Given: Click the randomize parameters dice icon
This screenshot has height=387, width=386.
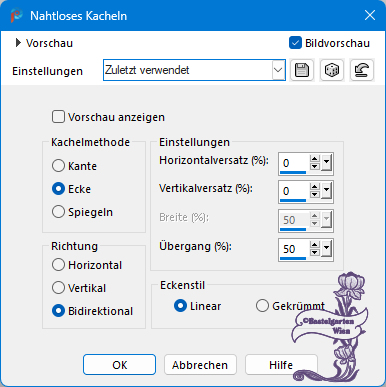Looking at the screenshot, I should [332, 70].
